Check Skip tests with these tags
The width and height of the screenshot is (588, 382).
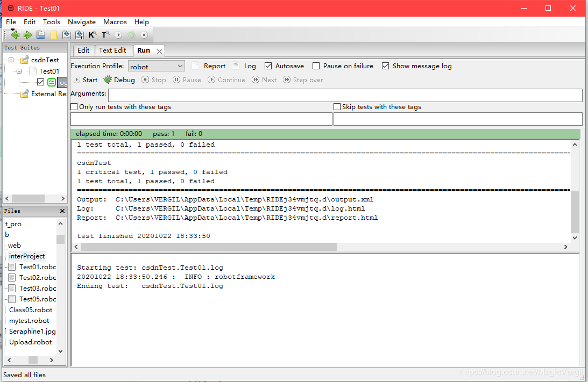[337, 107]
